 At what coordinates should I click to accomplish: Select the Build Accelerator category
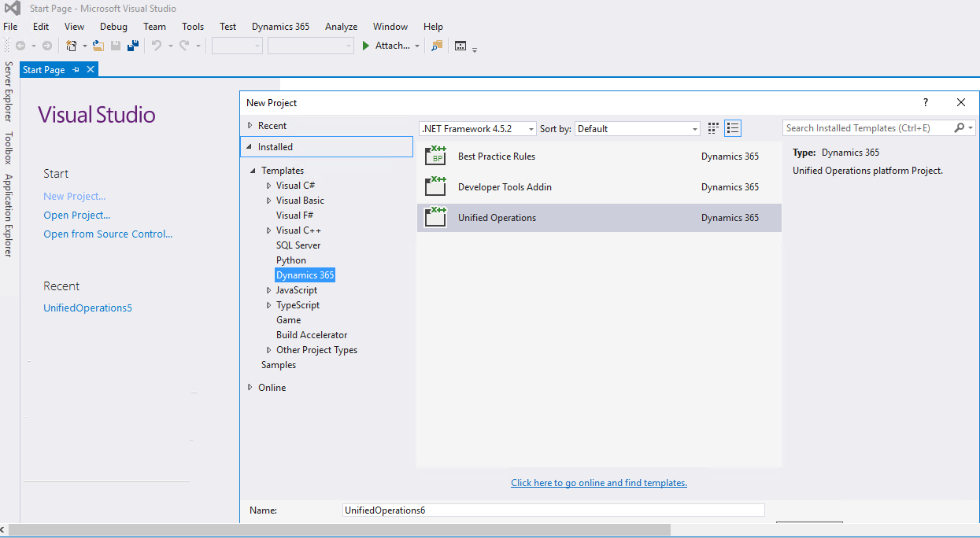(312, 335)
